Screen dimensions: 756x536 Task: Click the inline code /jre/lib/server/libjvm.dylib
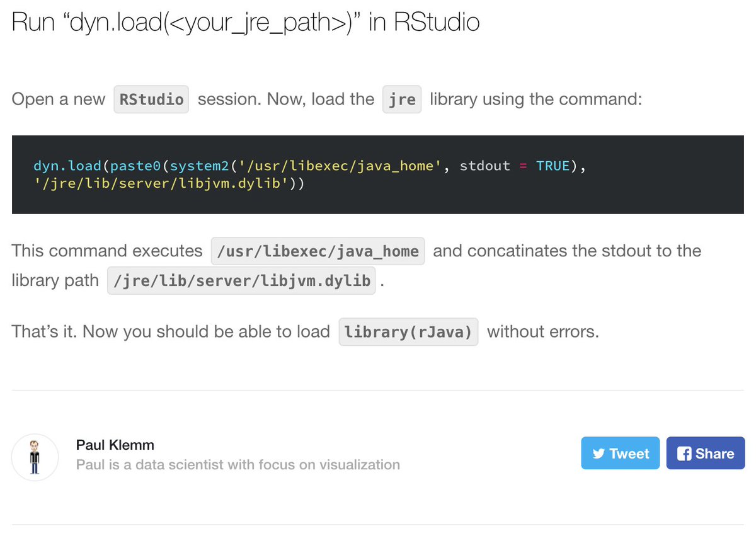(242, 280)
